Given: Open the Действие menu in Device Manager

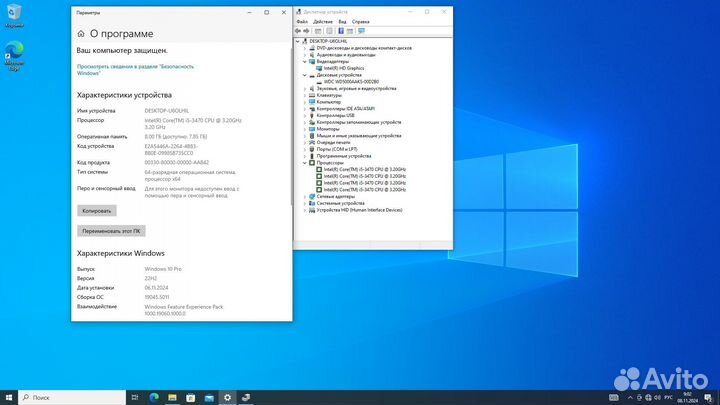Looking at the screenshot, I should pyautogui.click(x=323, y=22).
